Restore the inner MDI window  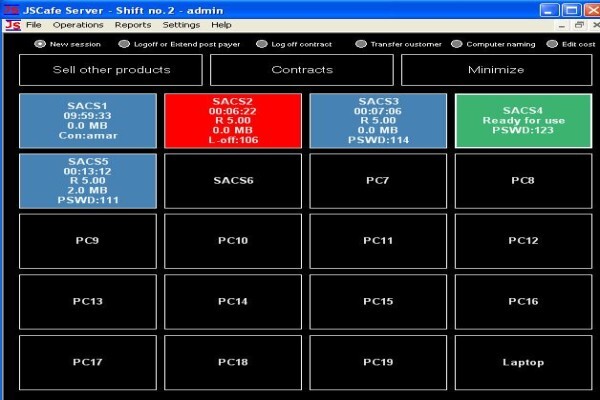(579, 25)
